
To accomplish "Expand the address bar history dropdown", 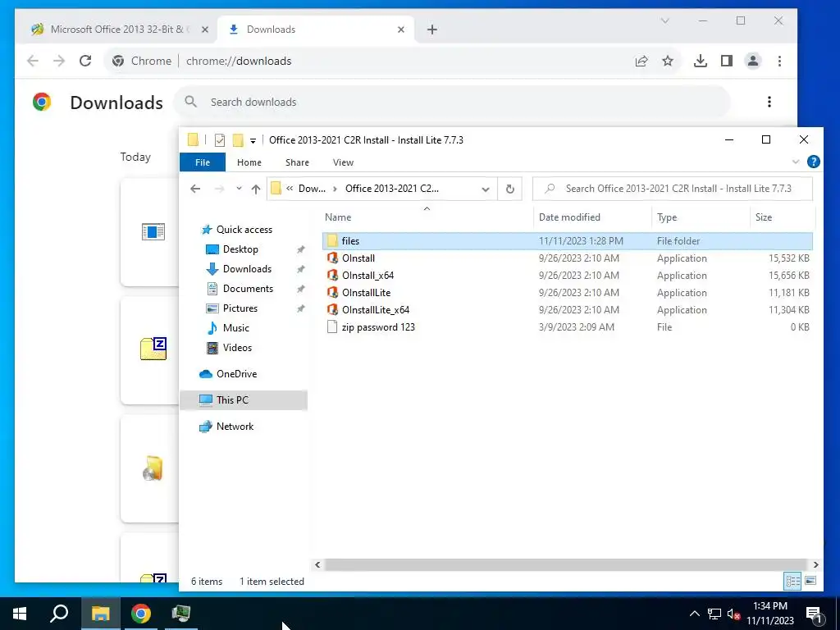I will pos(486,189).
